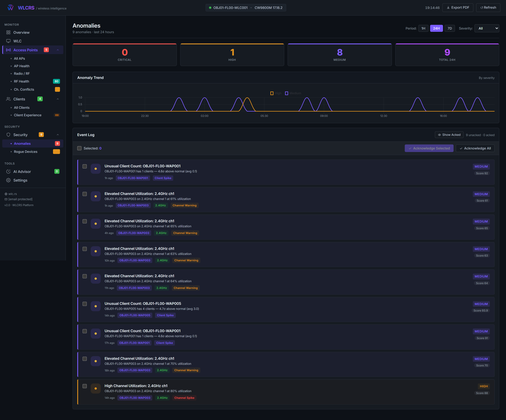
Task: Click the green 80 badge on RF Health
Action: [x=56, y=81]
